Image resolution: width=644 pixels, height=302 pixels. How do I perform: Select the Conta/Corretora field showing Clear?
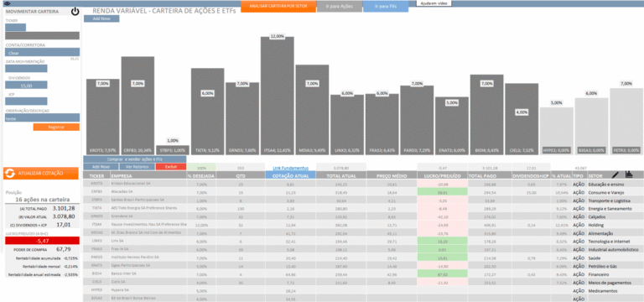pyautogui.click(x=42, y=52)
